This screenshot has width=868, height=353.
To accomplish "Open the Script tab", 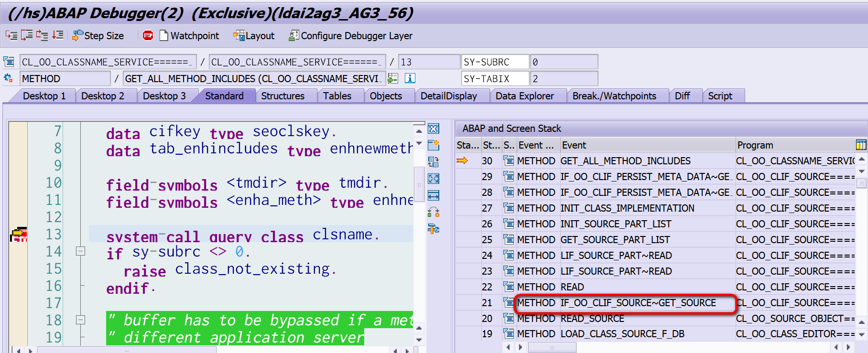I will (720, 96).
